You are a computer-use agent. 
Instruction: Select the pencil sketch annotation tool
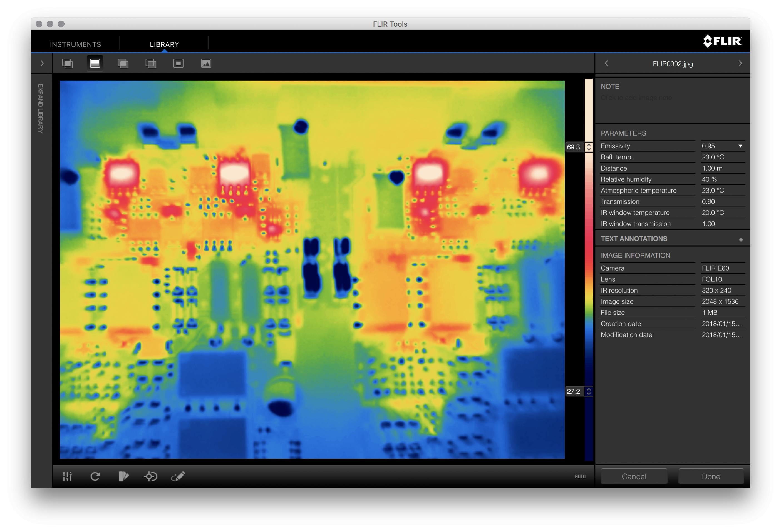(x=178, y=476)
